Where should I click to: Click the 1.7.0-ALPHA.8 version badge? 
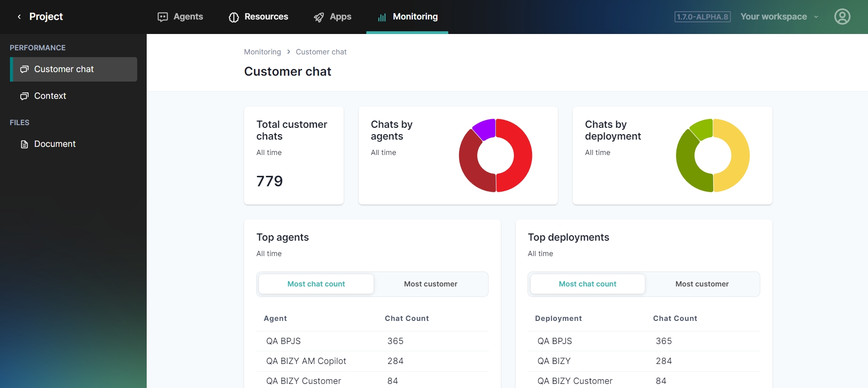(x=702, y=17)
